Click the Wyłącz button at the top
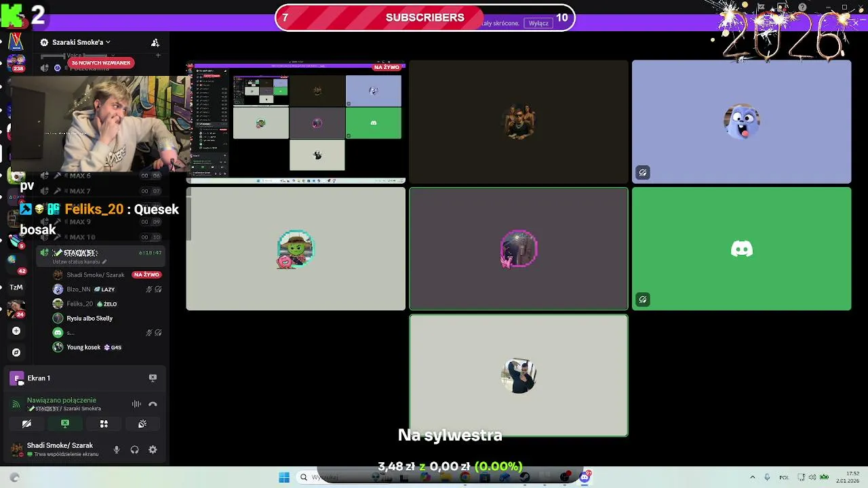This screenshot has width=868, height=488. (538, 23)
